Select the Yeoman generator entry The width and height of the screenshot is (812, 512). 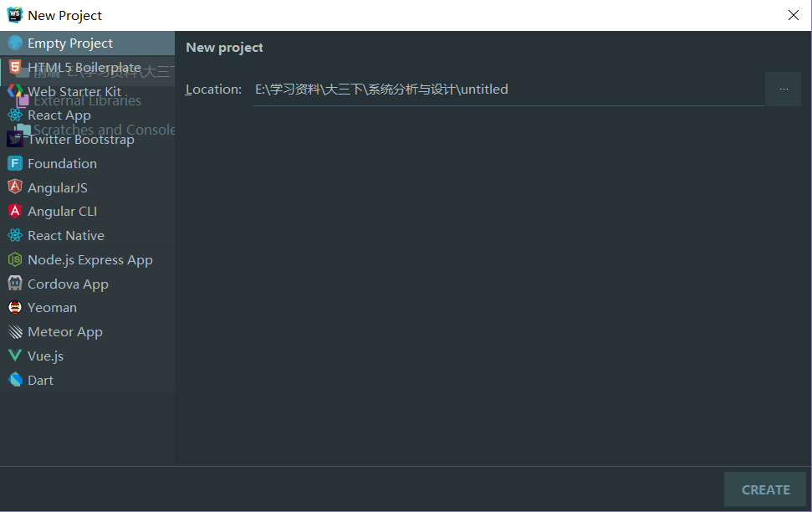click(88, 307)
